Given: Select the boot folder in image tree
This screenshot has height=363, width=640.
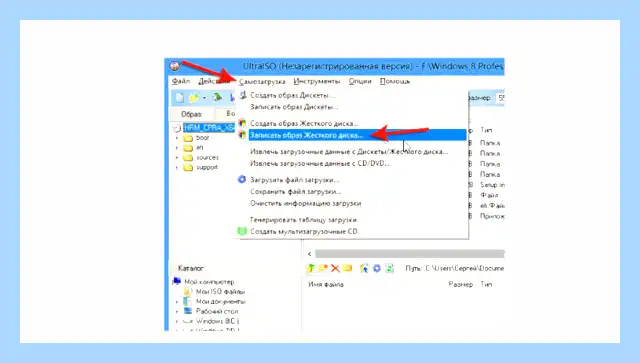Looking at the screenshot, I should 202,138.
